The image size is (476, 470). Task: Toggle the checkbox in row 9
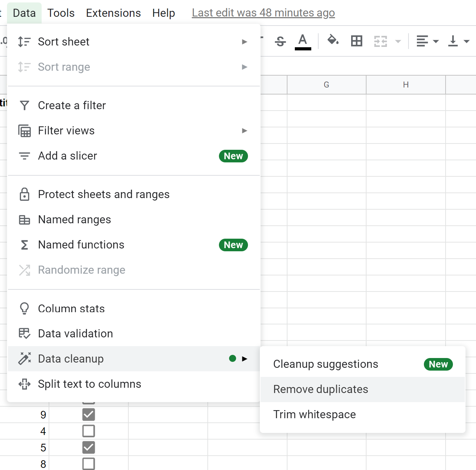tap(88, 415)
